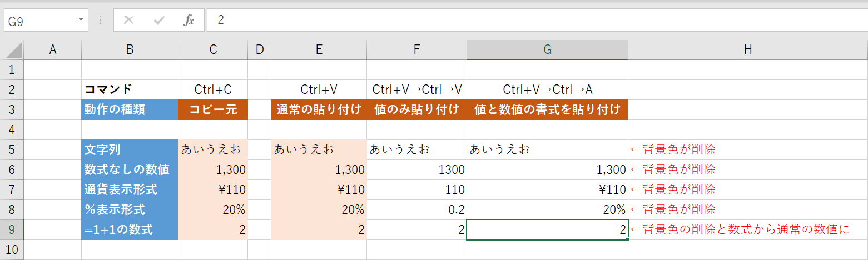This screenshot has width=868, height=260.
Task: Select cell containing Ctrl+V in column E
Action: click(x=319, y=89)
